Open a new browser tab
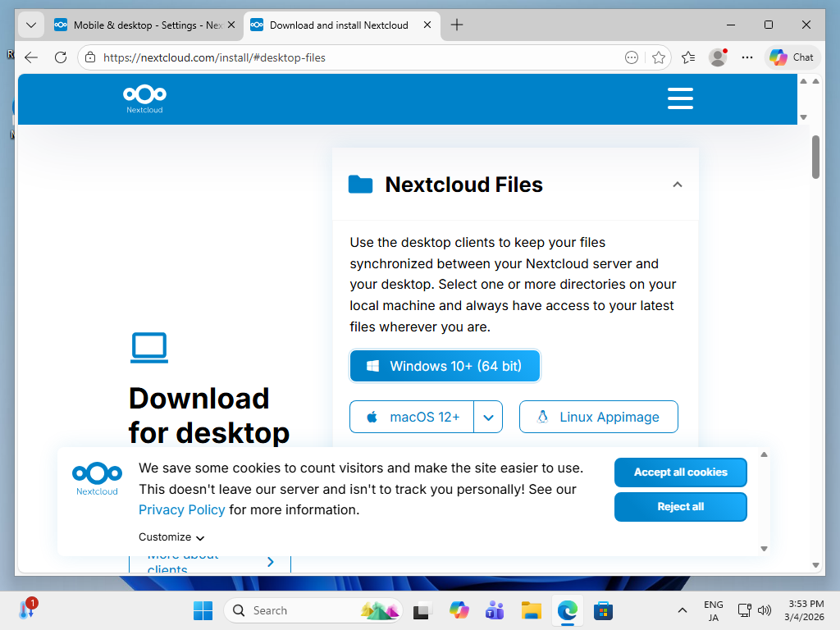This screenshot has height=630, width=840. [456, 25]
